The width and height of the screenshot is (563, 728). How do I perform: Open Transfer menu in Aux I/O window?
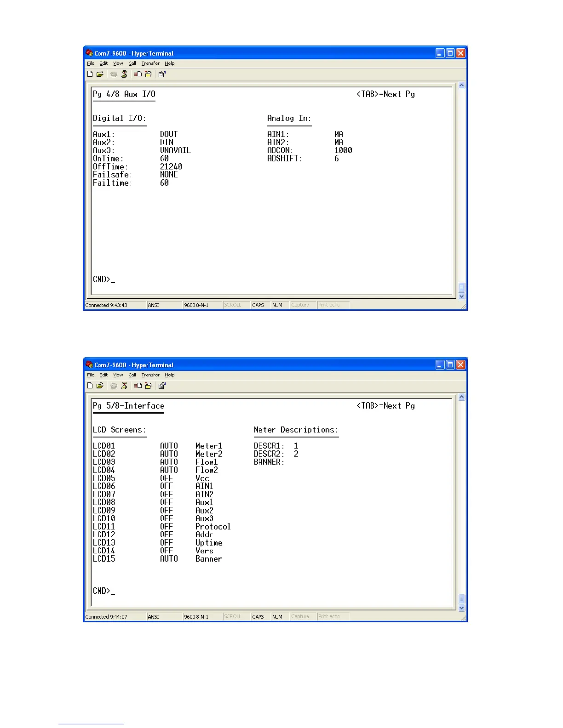(150, 63)
